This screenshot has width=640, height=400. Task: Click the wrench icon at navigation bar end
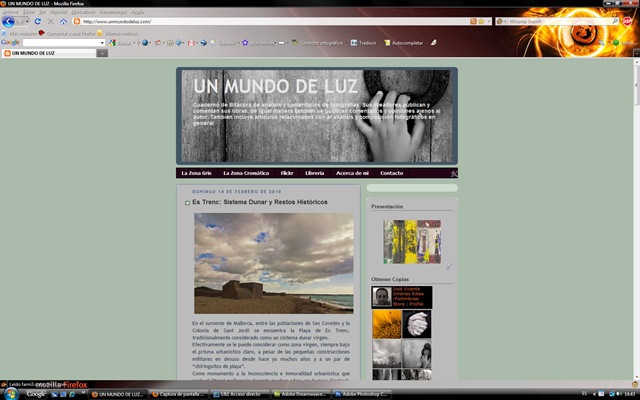pyautogui.click(x=454, y=173)
